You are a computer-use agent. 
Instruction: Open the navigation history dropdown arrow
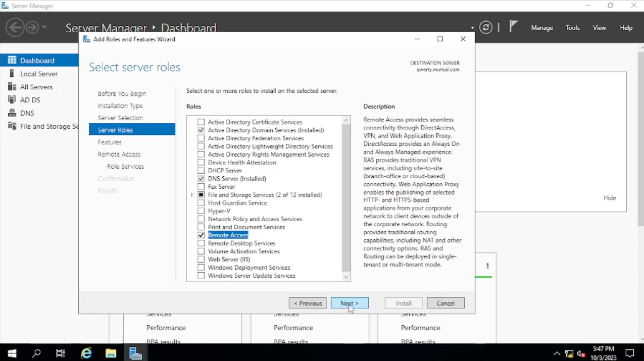pos(45,27)
